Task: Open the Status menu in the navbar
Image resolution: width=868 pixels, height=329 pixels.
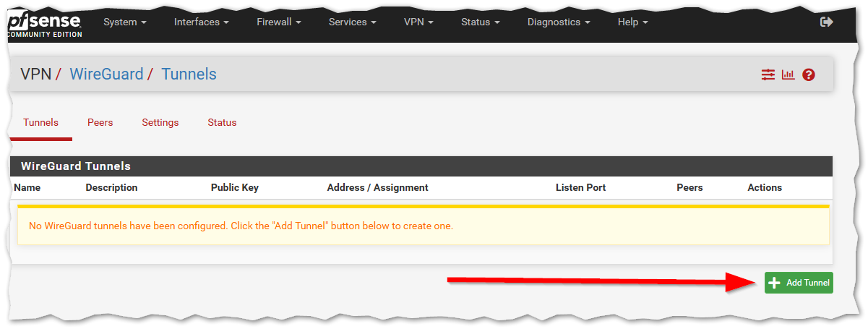Action: pyautogui.click(x=480, y=22)
